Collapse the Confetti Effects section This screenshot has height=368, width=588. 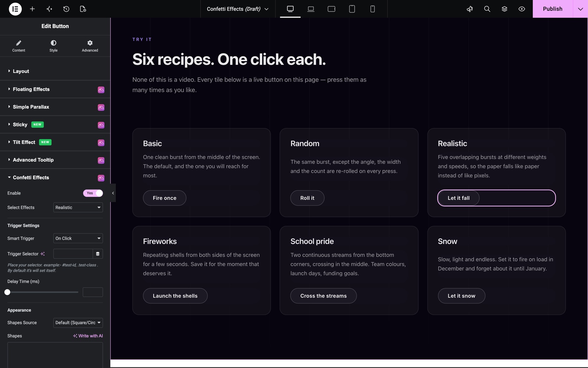55,178
